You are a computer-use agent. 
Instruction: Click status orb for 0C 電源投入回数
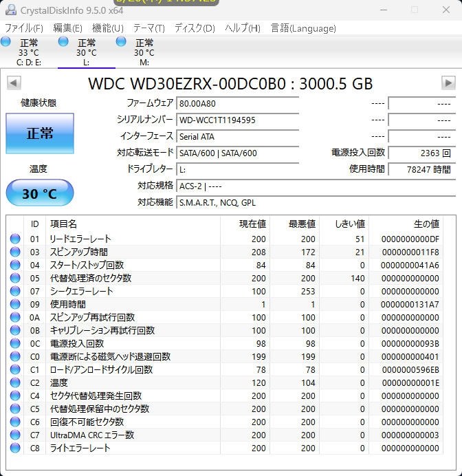(x=15, y=343)
